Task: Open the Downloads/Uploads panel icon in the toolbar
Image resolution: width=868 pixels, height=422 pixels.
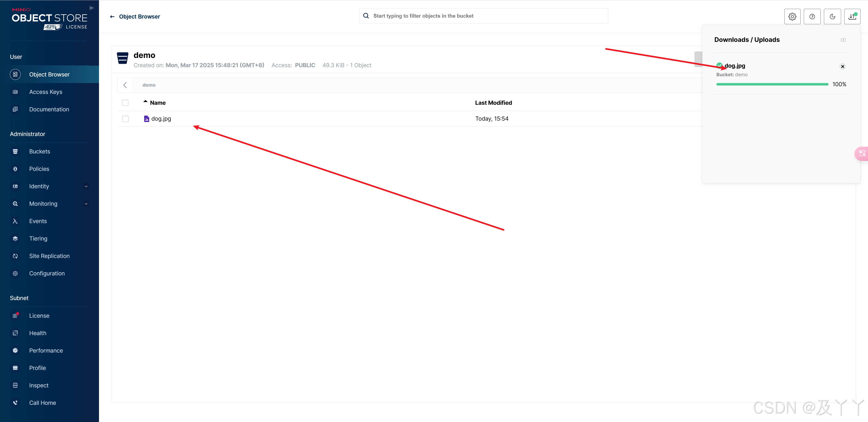Action: pyautogui.click(x=852, y=16)
